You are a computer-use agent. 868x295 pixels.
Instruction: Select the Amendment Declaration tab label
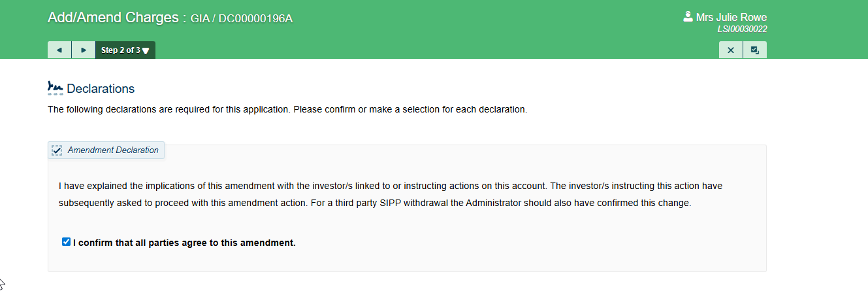coord(113,150)
